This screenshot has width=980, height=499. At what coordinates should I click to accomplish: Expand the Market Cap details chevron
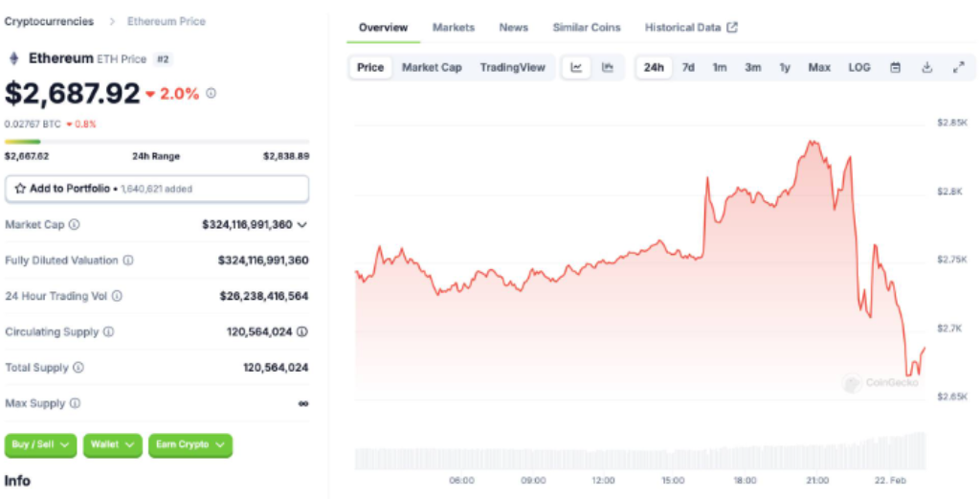click(x=302, y=224)
